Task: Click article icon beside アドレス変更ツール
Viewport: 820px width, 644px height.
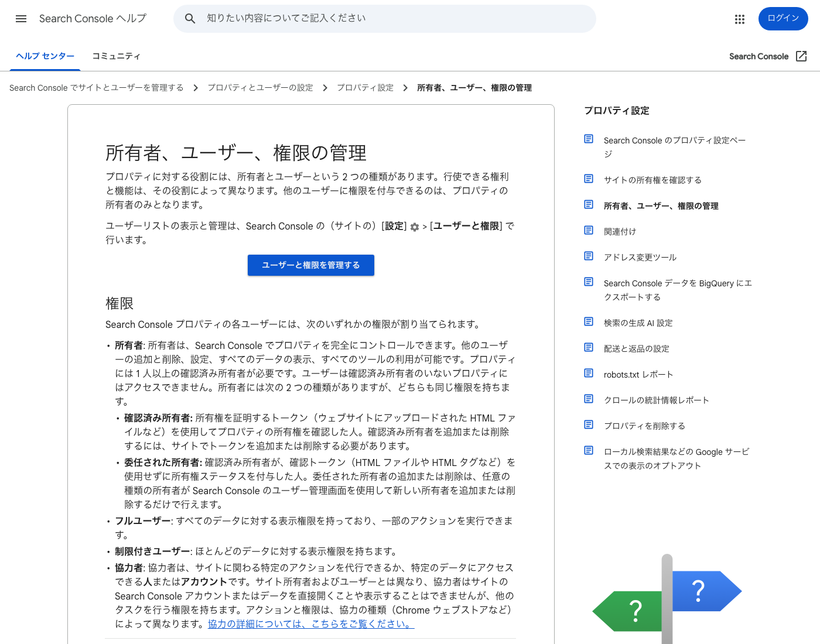Action: click(589, 256)
